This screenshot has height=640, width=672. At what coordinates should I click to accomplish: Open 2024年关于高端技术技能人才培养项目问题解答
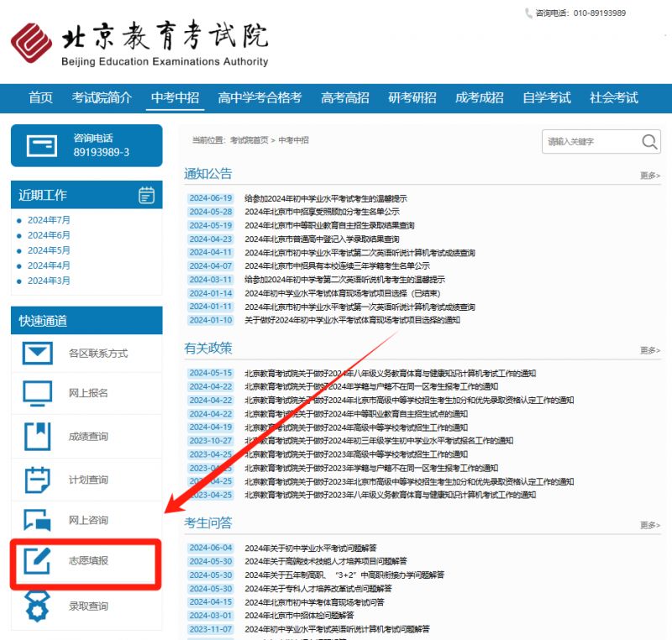[326, 561]
